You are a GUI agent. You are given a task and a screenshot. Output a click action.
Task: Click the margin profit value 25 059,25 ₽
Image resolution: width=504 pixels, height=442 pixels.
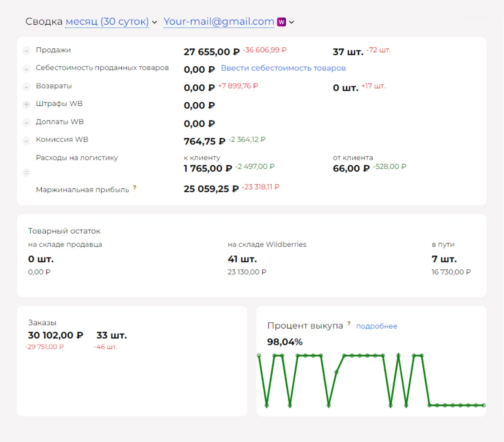tap(211, 189)
